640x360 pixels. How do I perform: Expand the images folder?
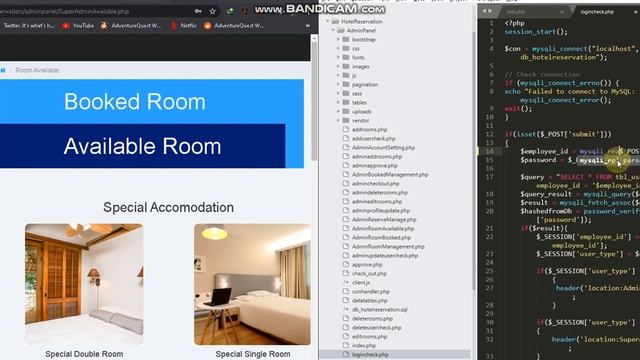pos(338,67)
